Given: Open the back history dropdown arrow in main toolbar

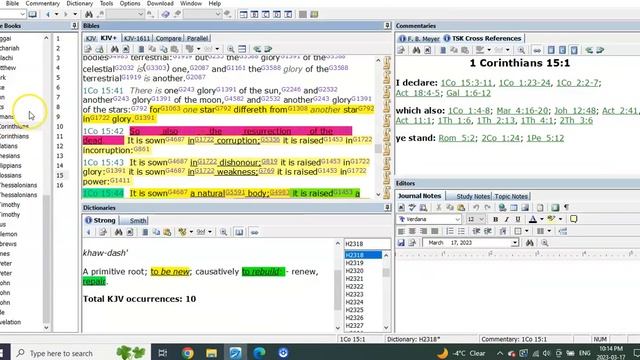Looking at the screenshot, I should click(x=56, y=14).
